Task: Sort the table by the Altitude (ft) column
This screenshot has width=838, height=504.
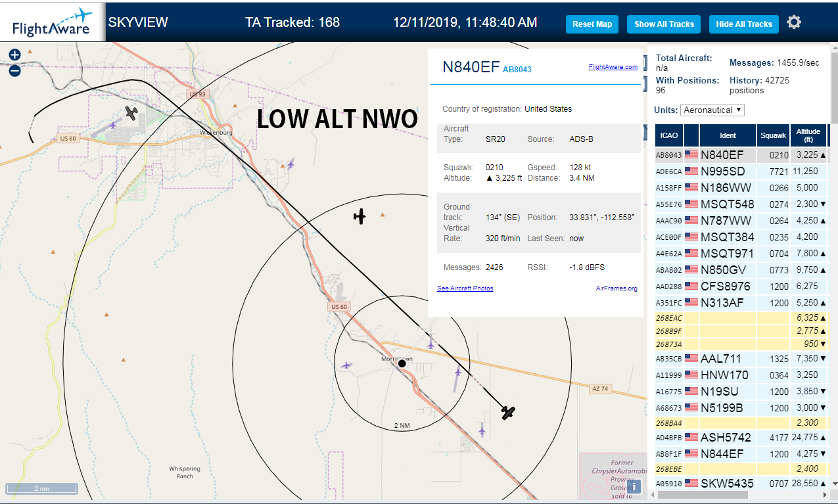Action: click(808, 135)
